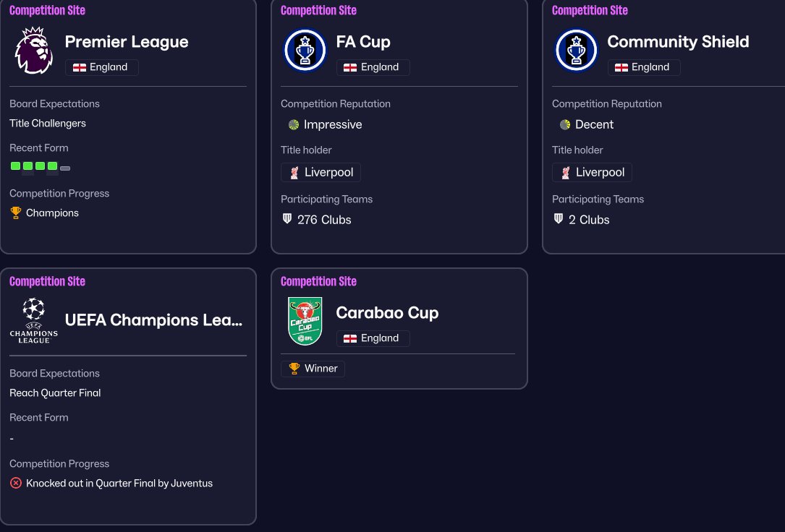The height and width of the screenshot is (532, 785).
Task: Click the Premier League lion logo
Action: (x=34, y=51)
